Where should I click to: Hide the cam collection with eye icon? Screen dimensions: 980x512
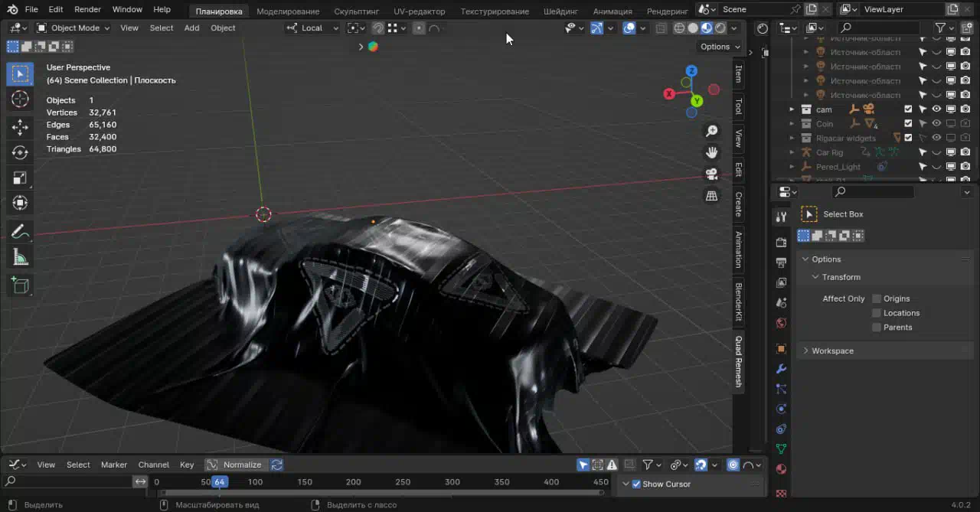(936, 109)
